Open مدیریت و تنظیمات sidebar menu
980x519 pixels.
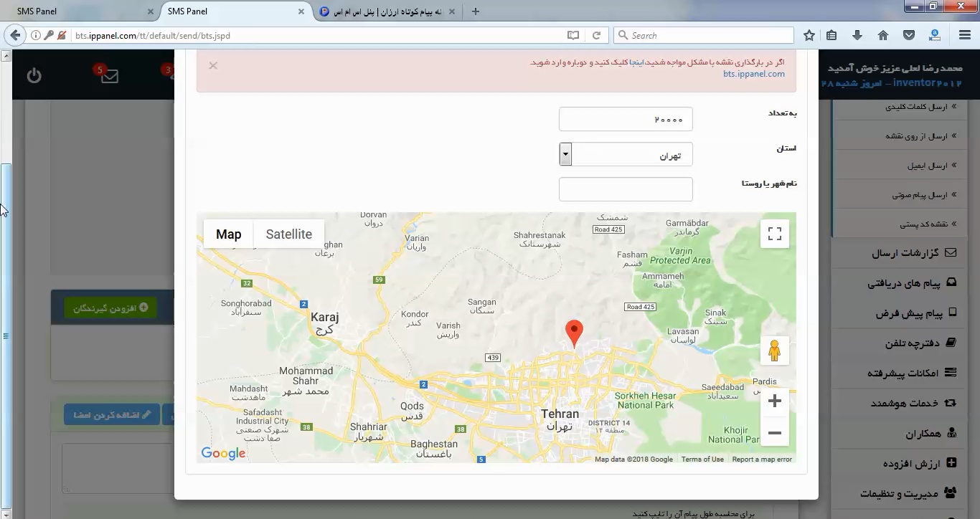[907, 493]
